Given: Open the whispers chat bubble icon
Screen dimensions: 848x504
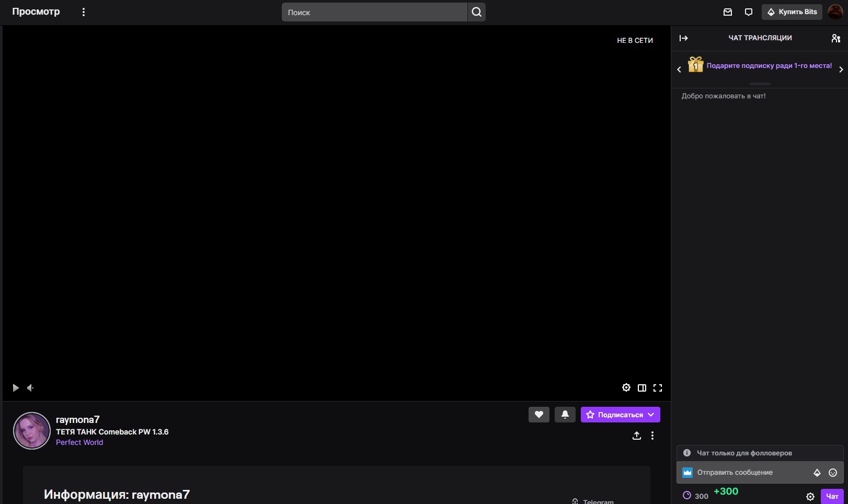Looking at the screenshot, I should 748,12.
